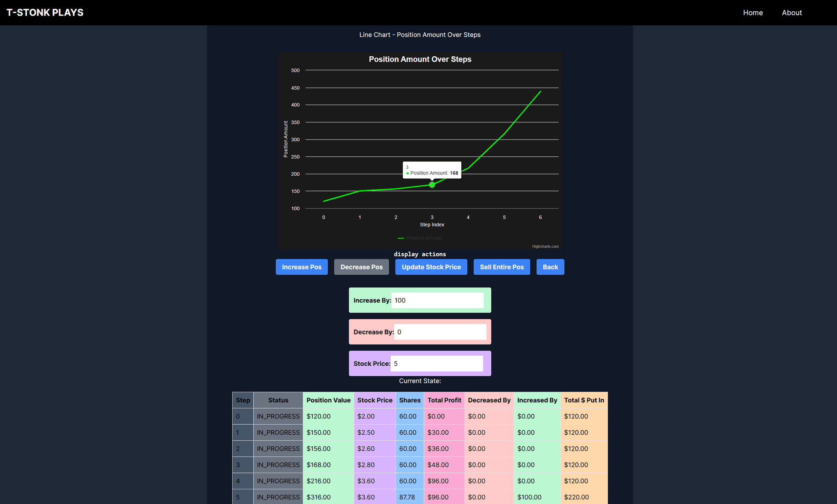Click IN_PROGRESS status in step 4 row
The width and height of the screenshot is (837, 504).
point(278,481)
